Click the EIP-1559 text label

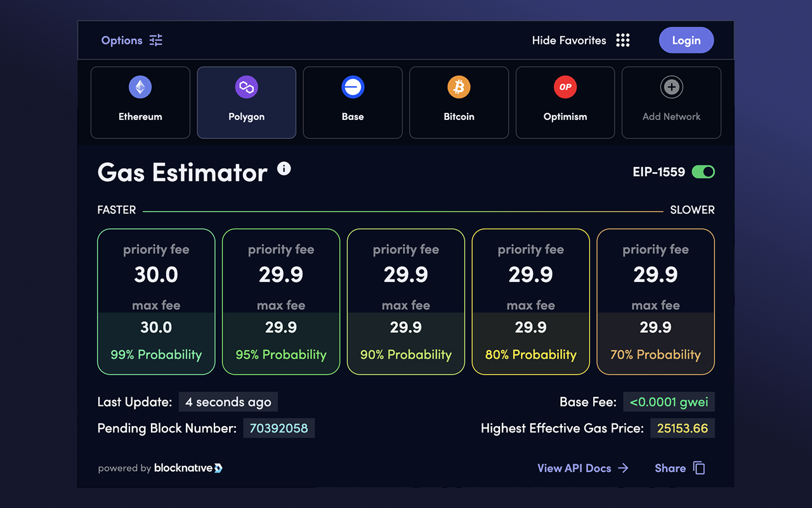[x=659, y=171]
